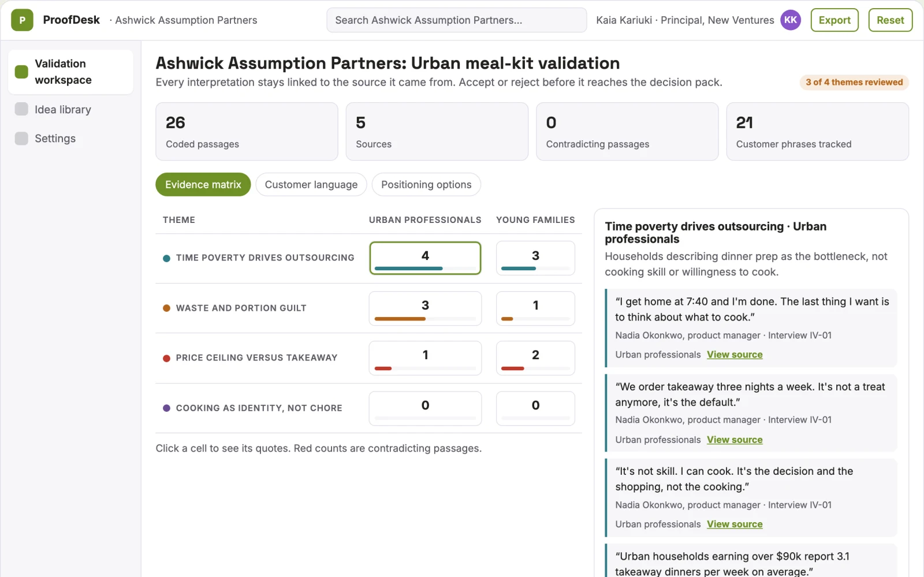Click the Idea library sidebar icon
Image resolution: width=924 pixels, height=577 pixels.
(21, 109)
